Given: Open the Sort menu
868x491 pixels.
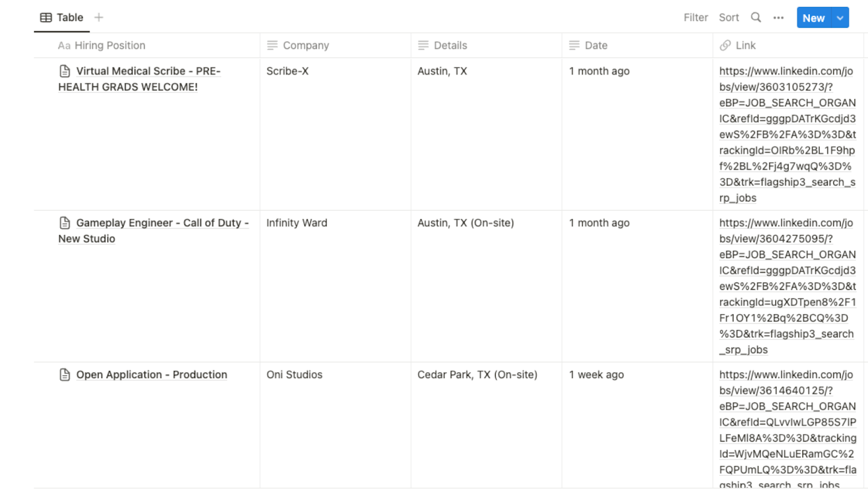Looking at the screenshot, I should pos(729,17).
